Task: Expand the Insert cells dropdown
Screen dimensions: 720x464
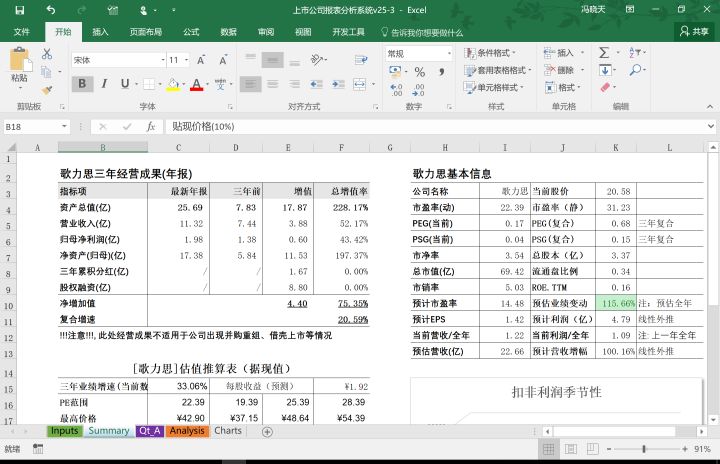Action: coord(582,53)
